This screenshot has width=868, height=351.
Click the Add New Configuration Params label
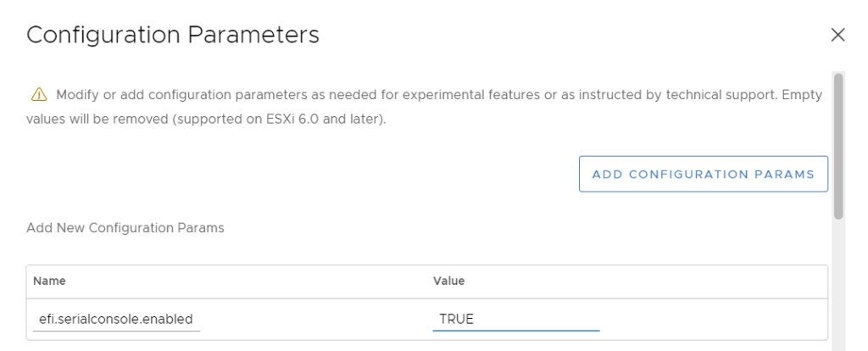point(125,228)
